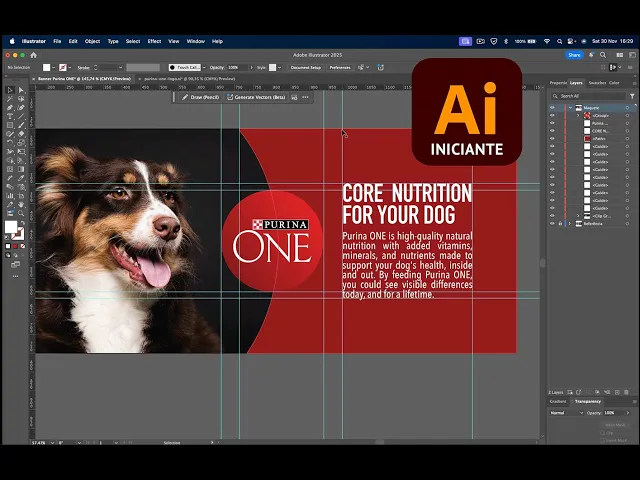Open the graphic Style dropdown
This screenshot has width=640, height=480.
pyautogui.click(x=280, y=68)
